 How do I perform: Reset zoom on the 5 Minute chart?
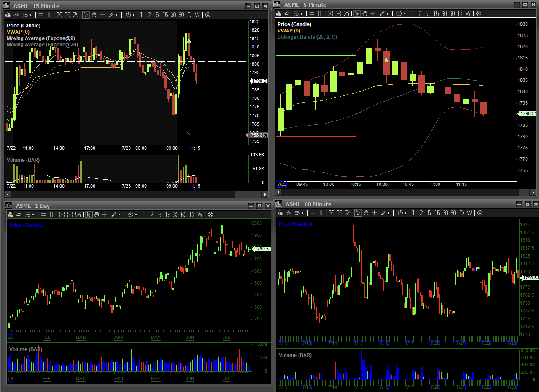346,13
